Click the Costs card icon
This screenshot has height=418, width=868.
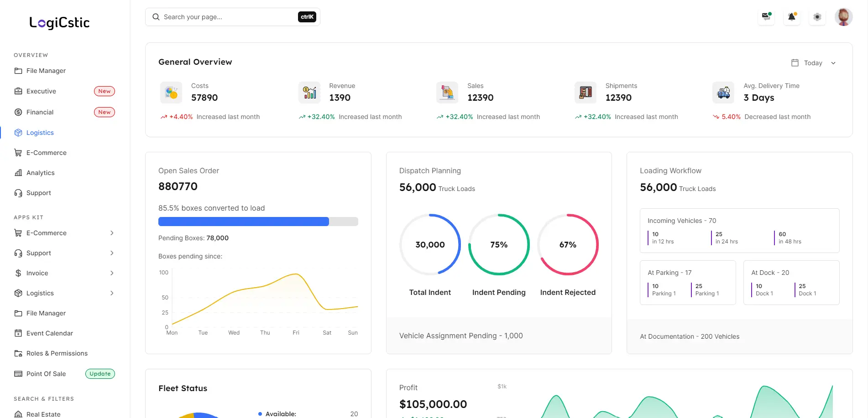171,93
